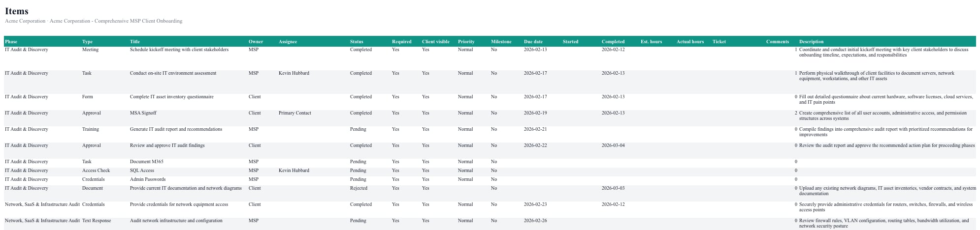Click the completed date 2026-03-04

[613, 145]
